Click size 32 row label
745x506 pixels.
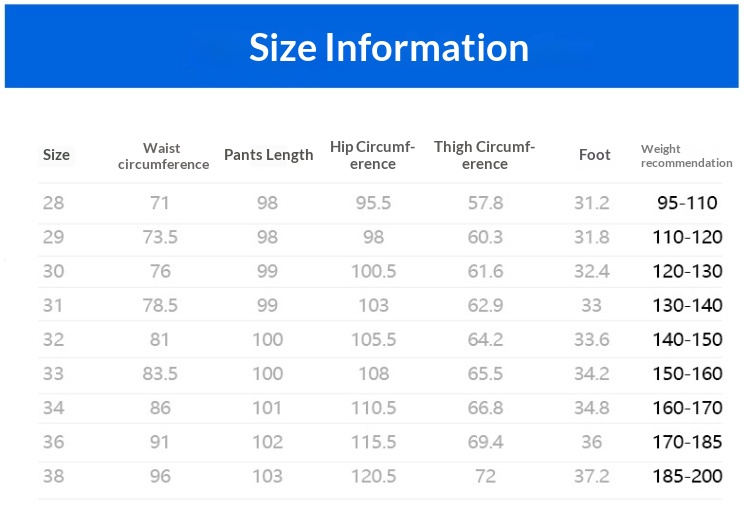click(53, 339)
